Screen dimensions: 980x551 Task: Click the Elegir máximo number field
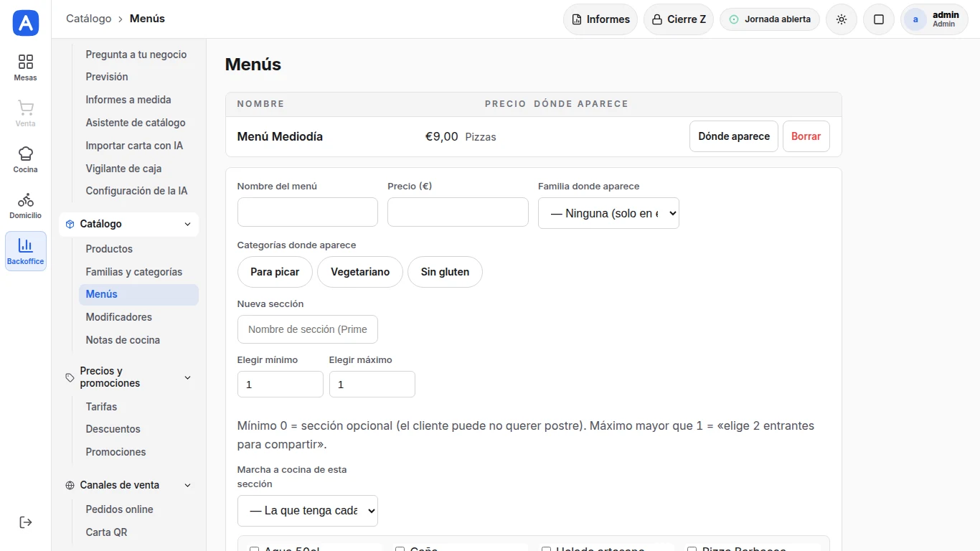click(x=372, y=385)
